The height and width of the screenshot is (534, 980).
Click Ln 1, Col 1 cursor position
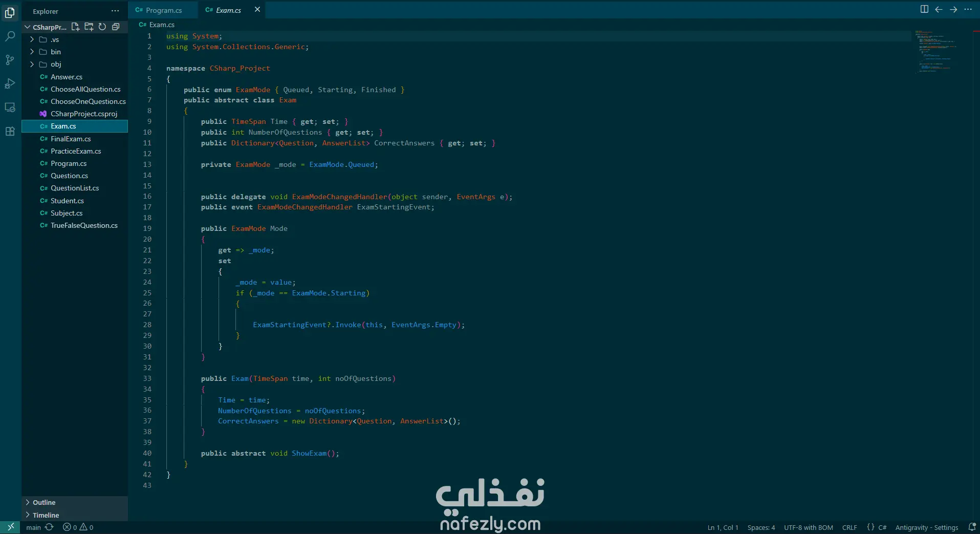point(723,527)
